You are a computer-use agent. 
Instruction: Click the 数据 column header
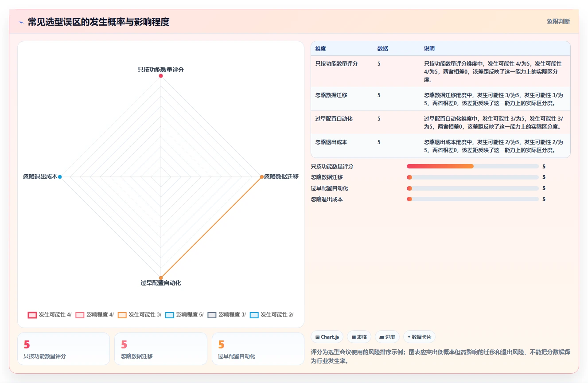(383, 49)
